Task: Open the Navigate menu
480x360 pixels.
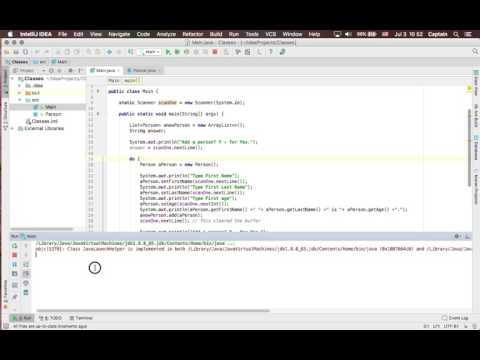Action: [119, 34]
